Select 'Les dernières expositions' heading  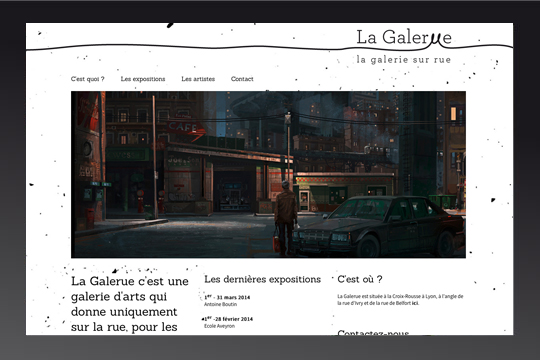click(x=262, y=279)
